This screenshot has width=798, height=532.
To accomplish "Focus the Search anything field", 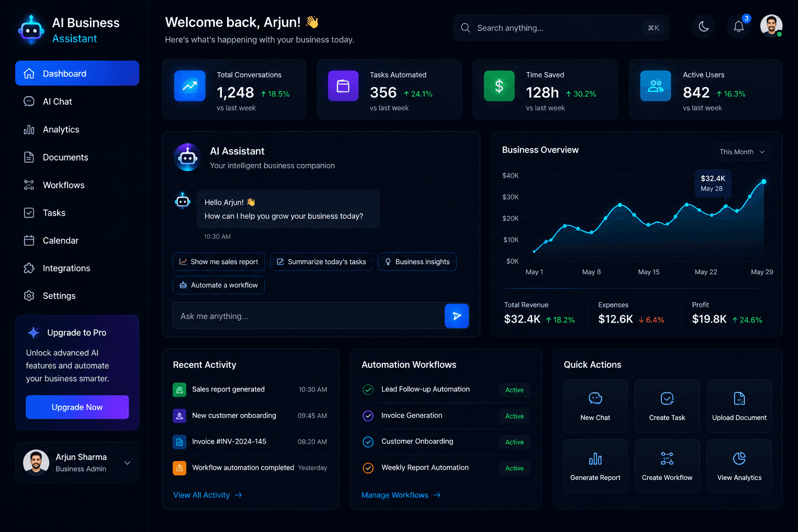I will tap(561, 28).
